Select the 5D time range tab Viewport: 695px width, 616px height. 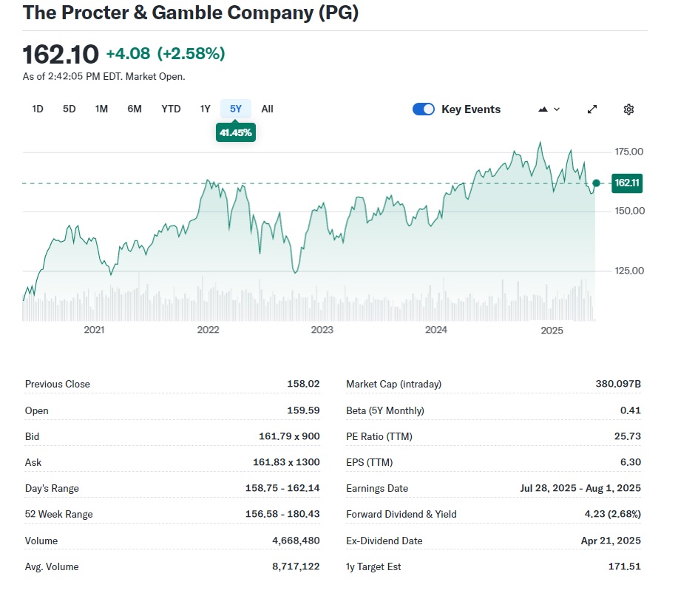[x=69, y=109]
